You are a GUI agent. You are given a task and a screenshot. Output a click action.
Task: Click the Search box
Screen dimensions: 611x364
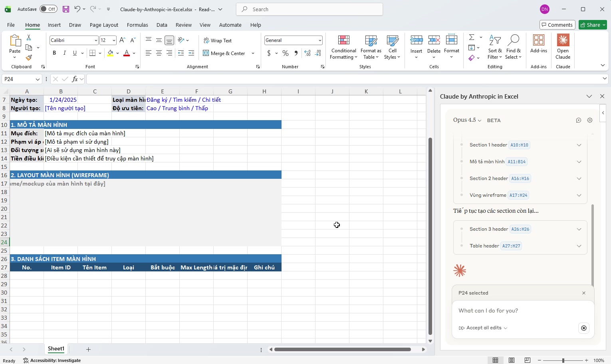click(x=309, y=9)
